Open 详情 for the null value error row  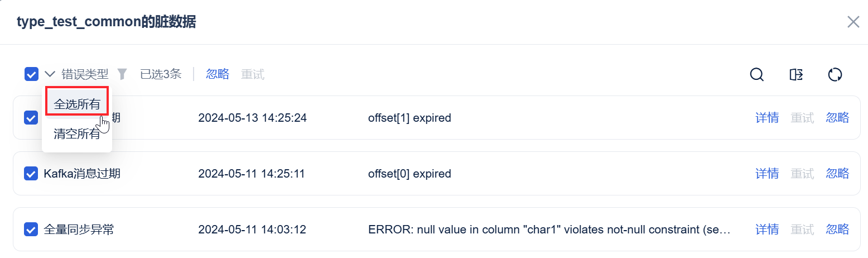[767, 230]
